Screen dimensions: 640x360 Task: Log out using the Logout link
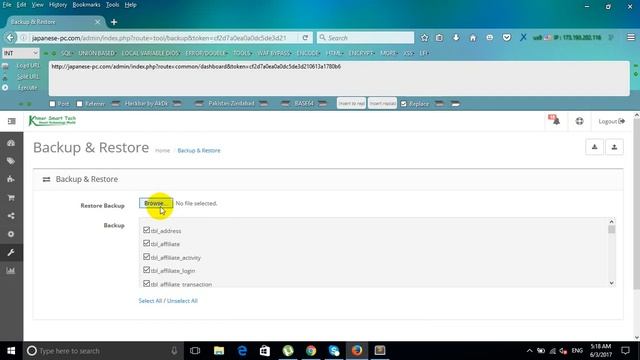(611, 121)
